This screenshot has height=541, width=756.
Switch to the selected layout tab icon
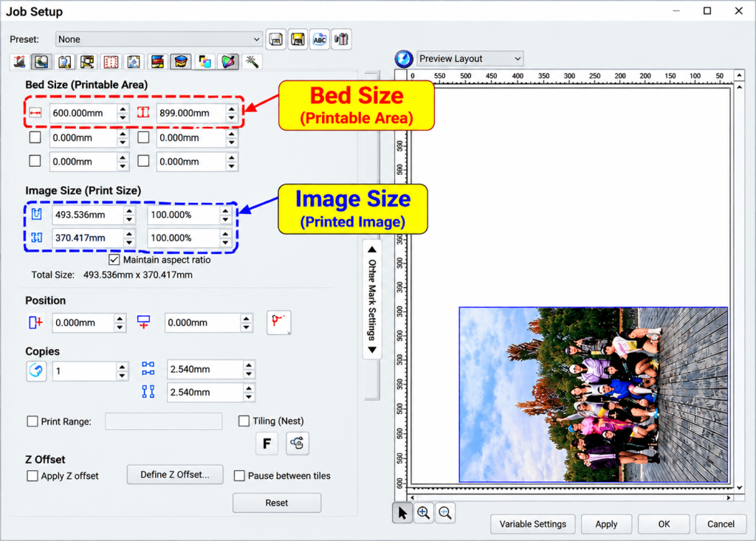coord(41,62)
